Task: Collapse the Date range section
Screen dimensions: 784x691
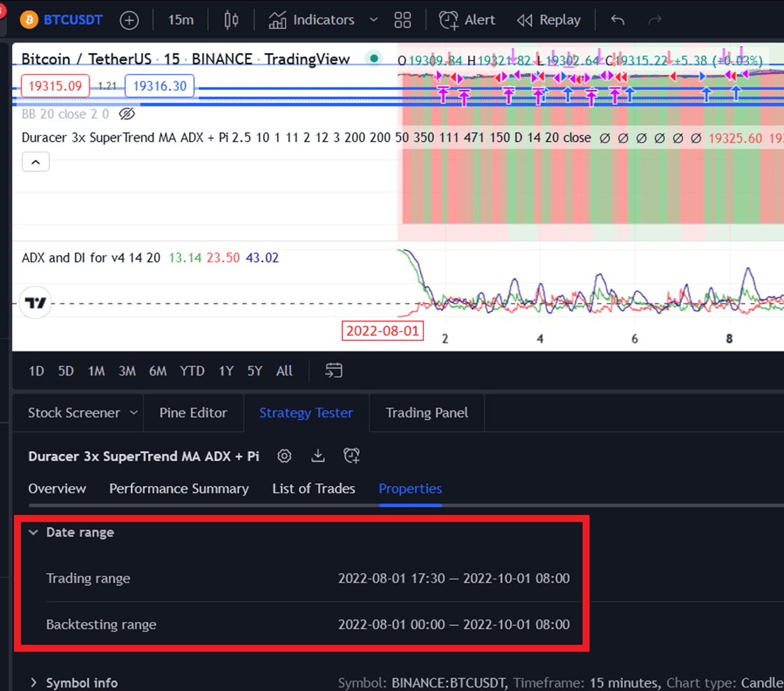Action: (x=33, y=532)
